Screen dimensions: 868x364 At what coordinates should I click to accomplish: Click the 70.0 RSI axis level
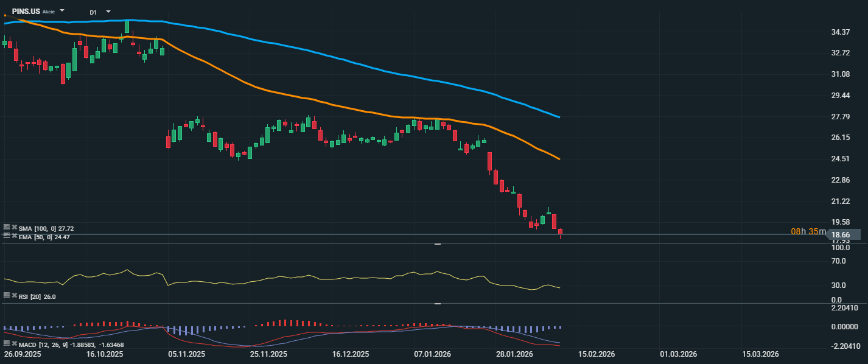coord(839,261)
